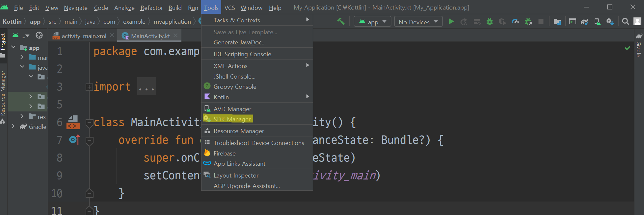The image size is (644, 215).
Task: Open the toolbar SDK Manager cube icon
Action: [610, 22]
